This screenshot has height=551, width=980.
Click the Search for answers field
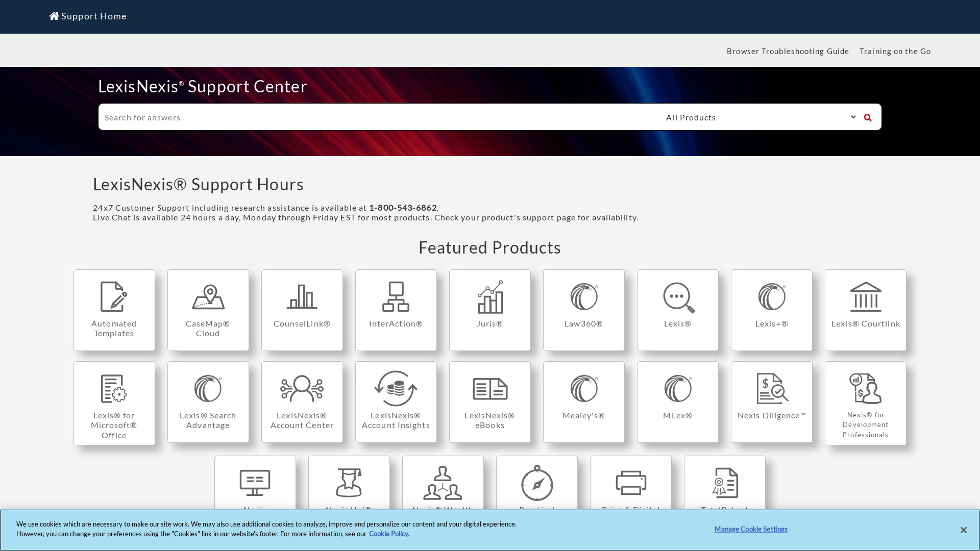pyautogui.click(x=379, y=117)
